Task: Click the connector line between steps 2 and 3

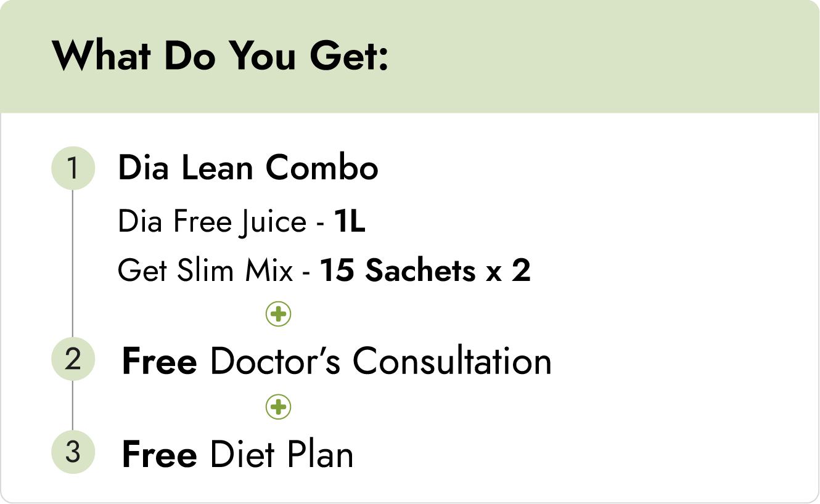Action: (73, 405)
